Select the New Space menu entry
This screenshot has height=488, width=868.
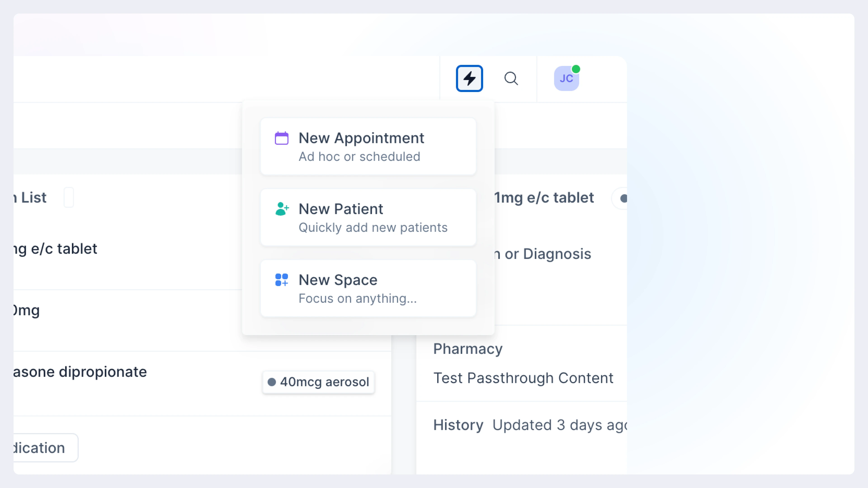click(368, 288)
